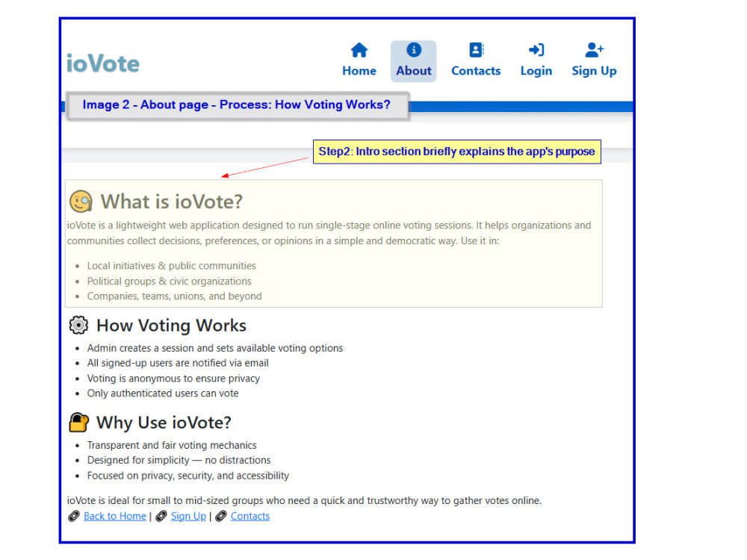Click 'Only authenticated users can vote'

(x=162, y=393)
